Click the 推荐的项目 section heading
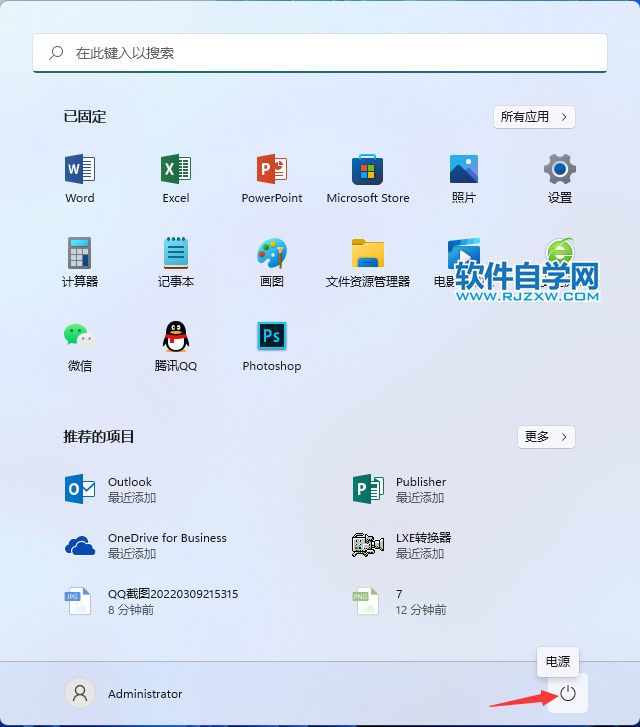Screen dimensions: 640x727 [x=99, y=437]
